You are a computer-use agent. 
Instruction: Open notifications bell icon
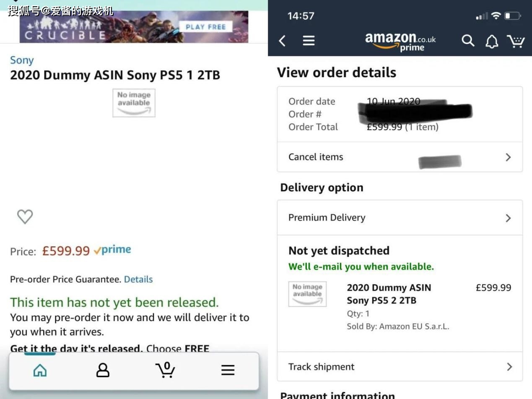tap(492, 41)
